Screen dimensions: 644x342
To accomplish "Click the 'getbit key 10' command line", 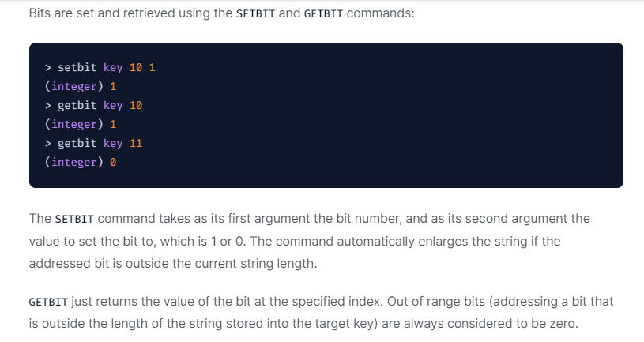I will click(93, 105).
